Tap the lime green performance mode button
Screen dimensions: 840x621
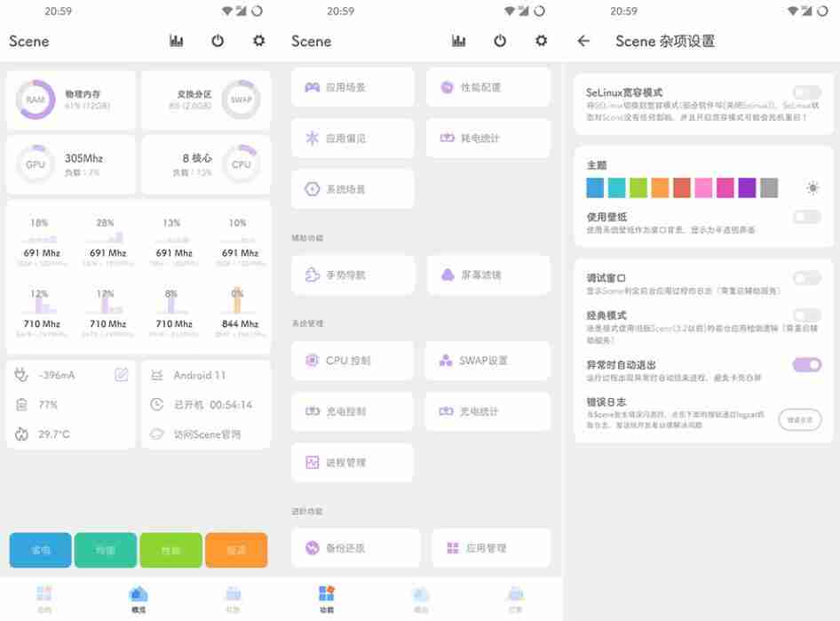click(x=170, y=550)
